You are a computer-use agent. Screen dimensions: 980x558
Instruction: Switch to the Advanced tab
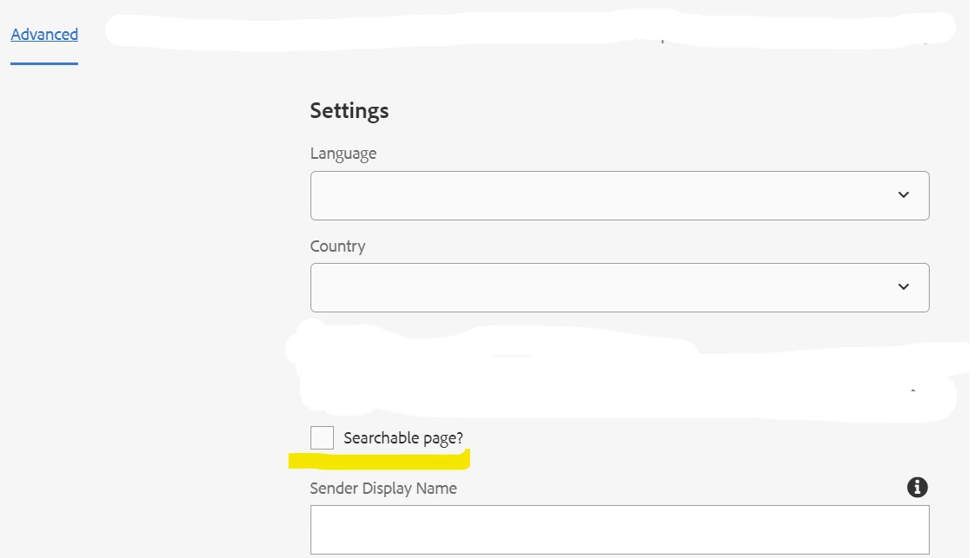44,35
